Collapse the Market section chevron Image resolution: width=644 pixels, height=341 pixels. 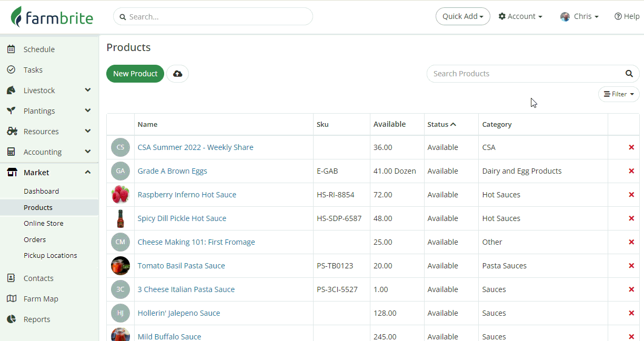(88, 173)
